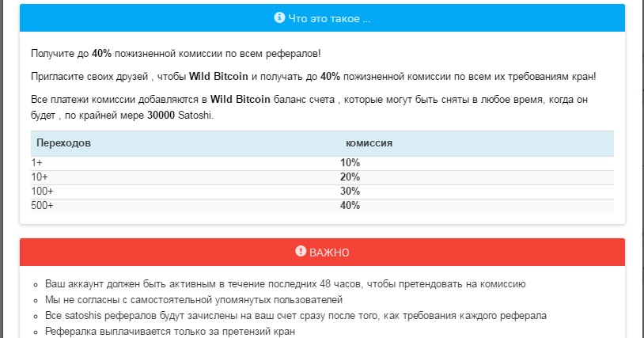
Task: Click the first paragraph starting with Получите
Action: [176, 53]
